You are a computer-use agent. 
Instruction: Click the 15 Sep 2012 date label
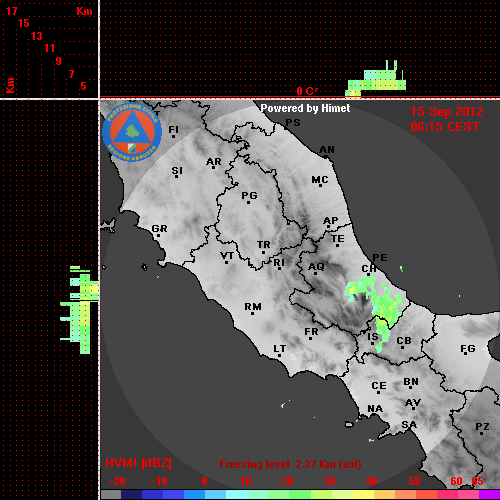[x=447, y=112]
